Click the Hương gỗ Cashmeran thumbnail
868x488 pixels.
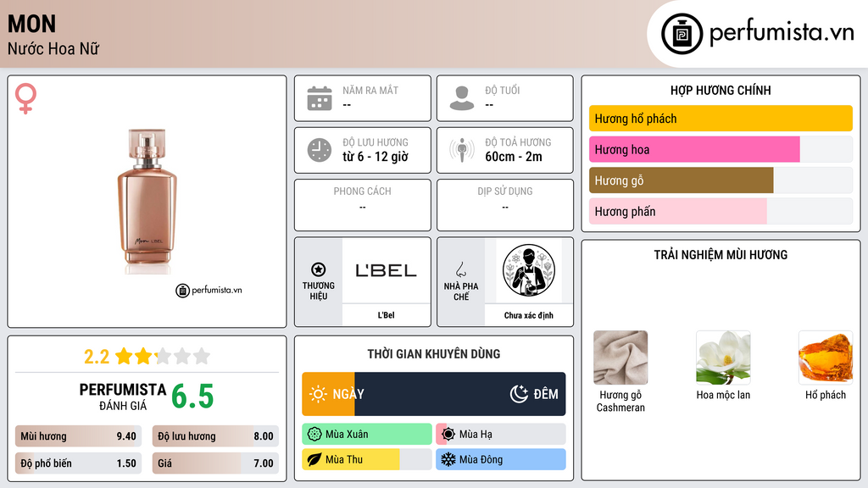620,358
